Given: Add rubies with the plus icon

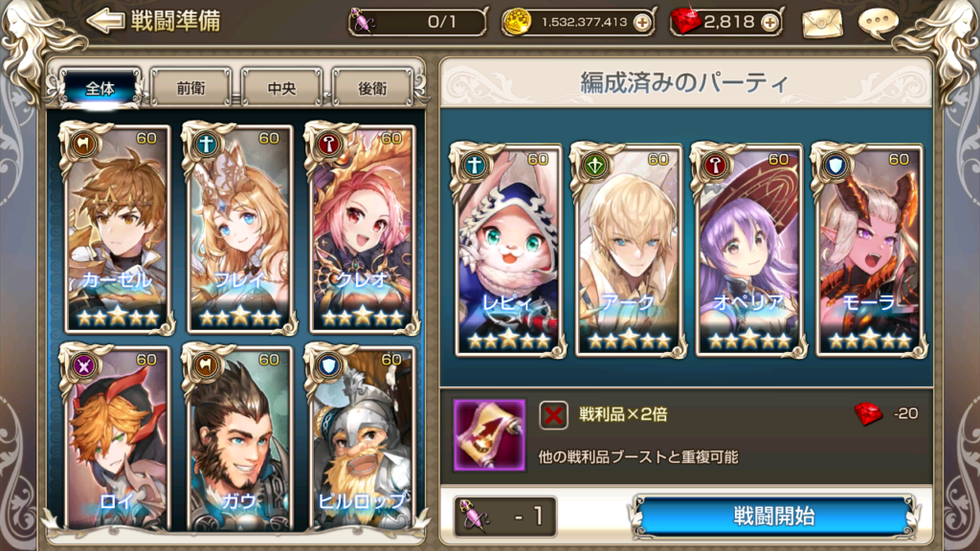Looking at the screenshot, I should point(770,23).
